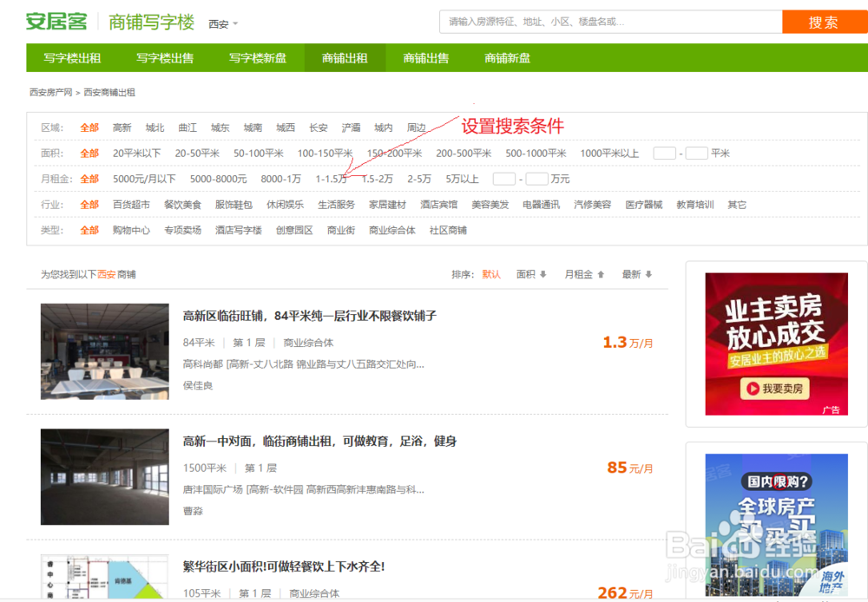Choose 商业综合体 type filter
The image size is (868, 602).
coord(392,230)
